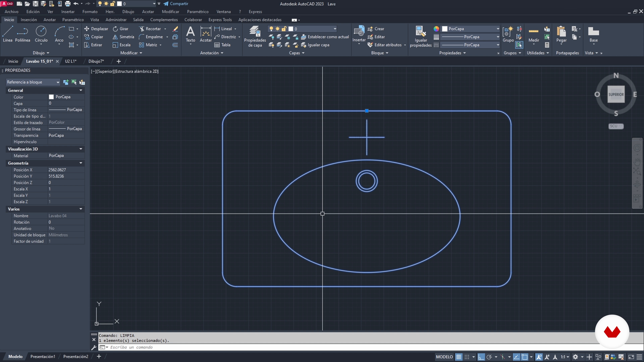Click the Girar (rotate) tool

click(121, 29)
